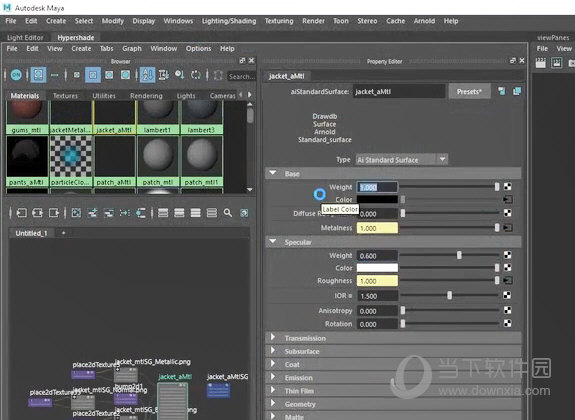Viewport: 575px width, 420px height.
Task: Collapse the Specular section
Action: click(x=273, y=242)
